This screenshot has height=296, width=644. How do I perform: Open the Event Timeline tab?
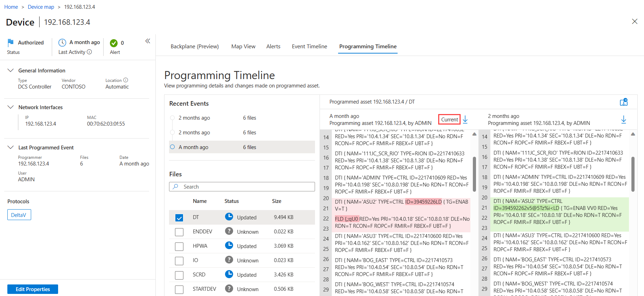click(x=309, y=46)
